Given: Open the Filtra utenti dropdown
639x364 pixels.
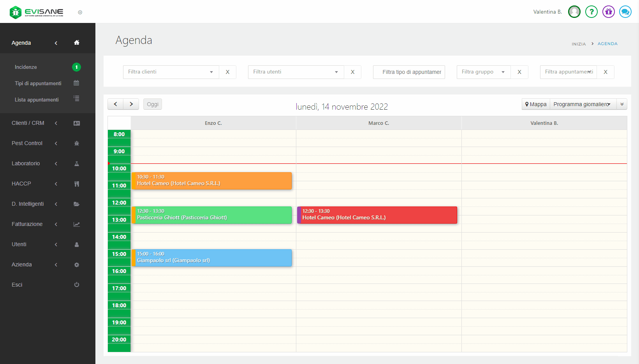Looking at the screenshot, I should pos(296,72).
